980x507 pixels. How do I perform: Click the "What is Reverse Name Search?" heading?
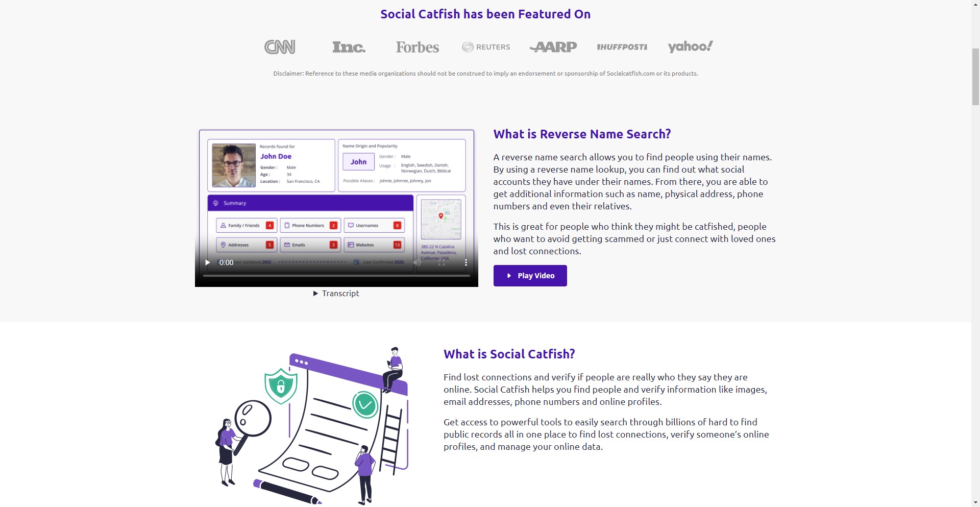pos(582,134)
